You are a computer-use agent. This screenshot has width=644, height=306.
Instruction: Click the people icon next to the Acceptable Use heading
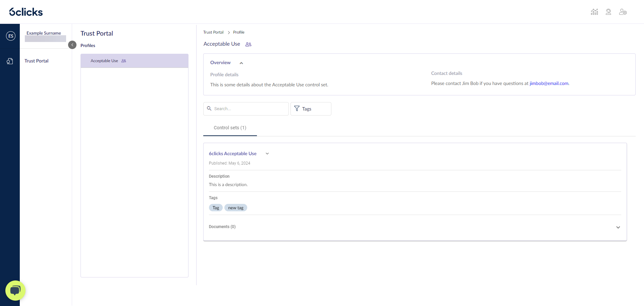click(x=248, y=44)
